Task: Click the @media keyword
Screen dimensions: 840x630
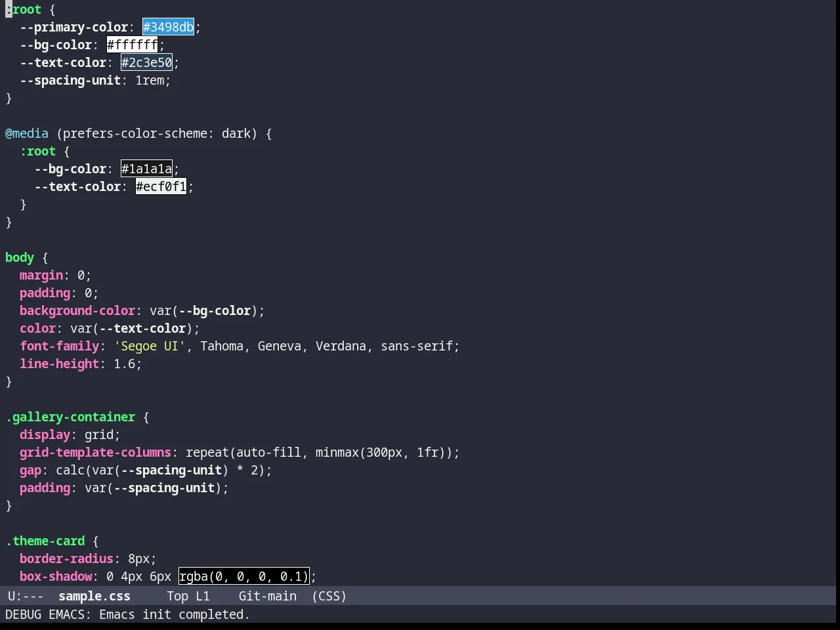Action: [x=27, y=133]
